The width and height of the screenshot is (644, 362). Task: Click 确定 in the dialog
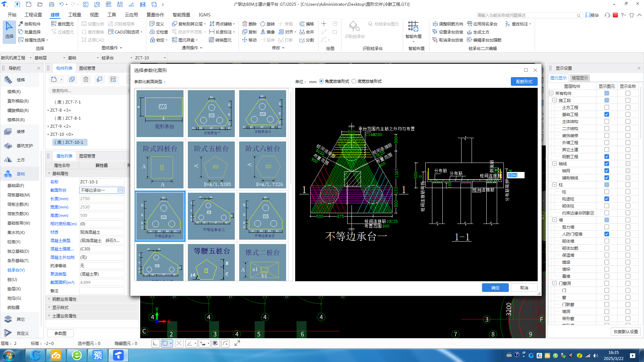495,288
